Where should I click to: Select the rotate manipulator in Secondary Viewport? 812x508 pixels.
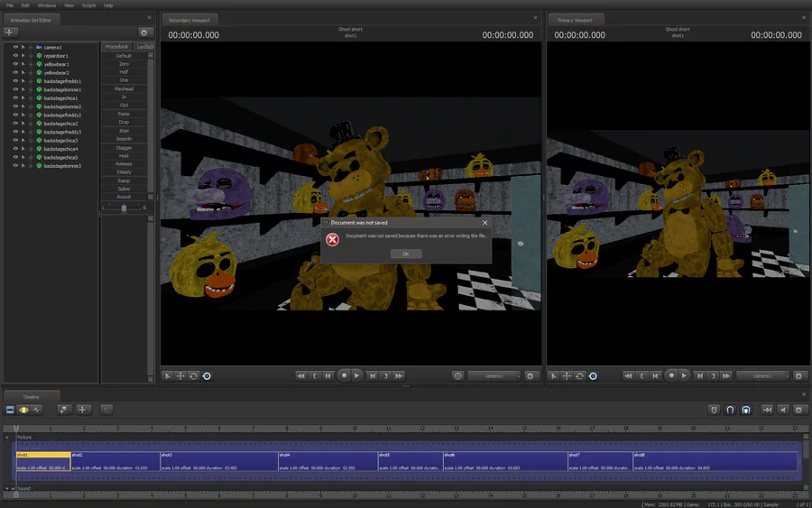(x=193, y=376)
